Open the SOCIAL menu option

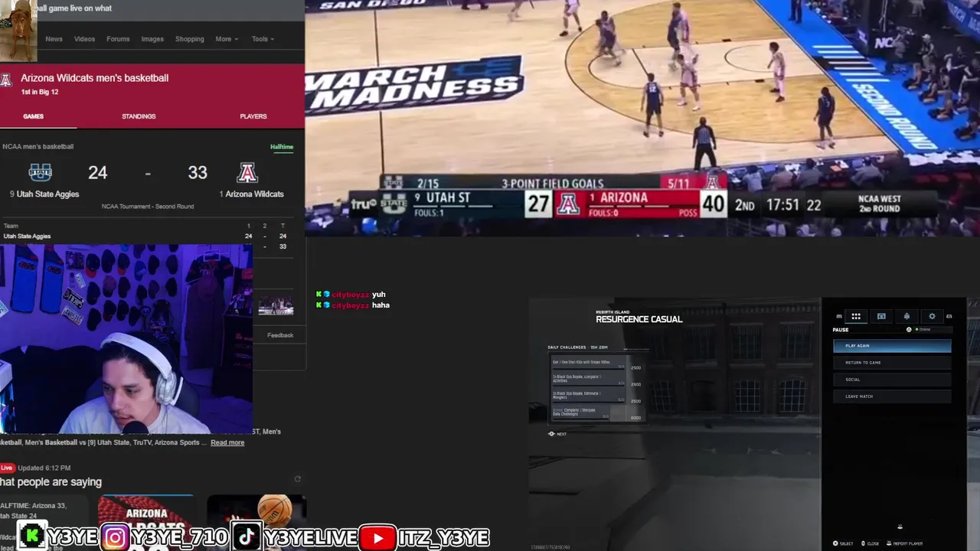tap(892, 380)
